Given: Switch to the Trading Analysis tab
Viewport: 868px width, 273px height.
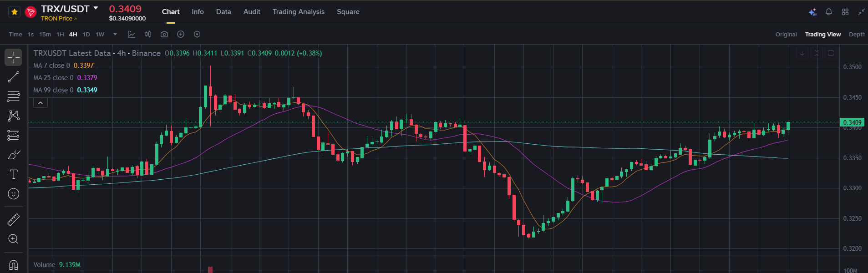Looking at the screenshot, I should (x=299, y=12).
